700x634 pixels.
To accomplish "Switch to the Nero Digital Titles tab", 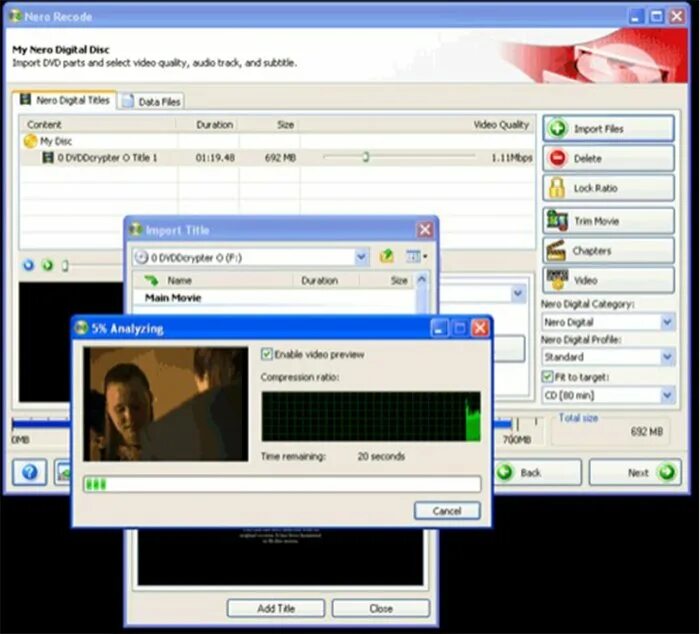I will point(65,100).
